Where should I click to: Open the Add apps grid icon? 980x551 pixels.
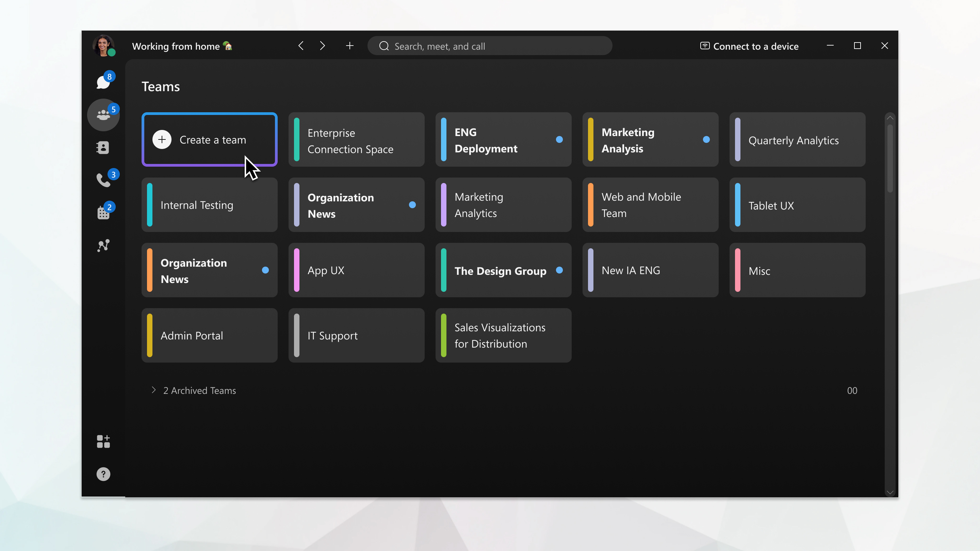pyautogui.click(x=103, y=441)
